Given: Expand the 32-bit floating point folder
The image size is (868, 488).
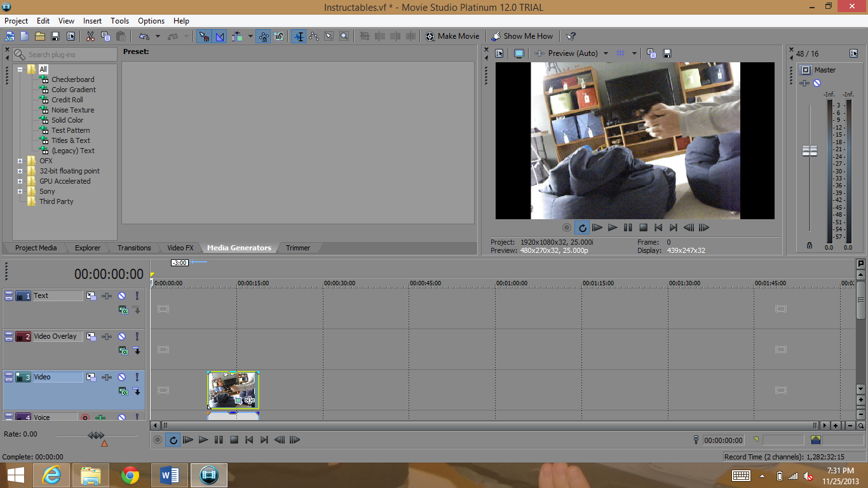Looking at the screenshot, I should click(x=20, y=171).
